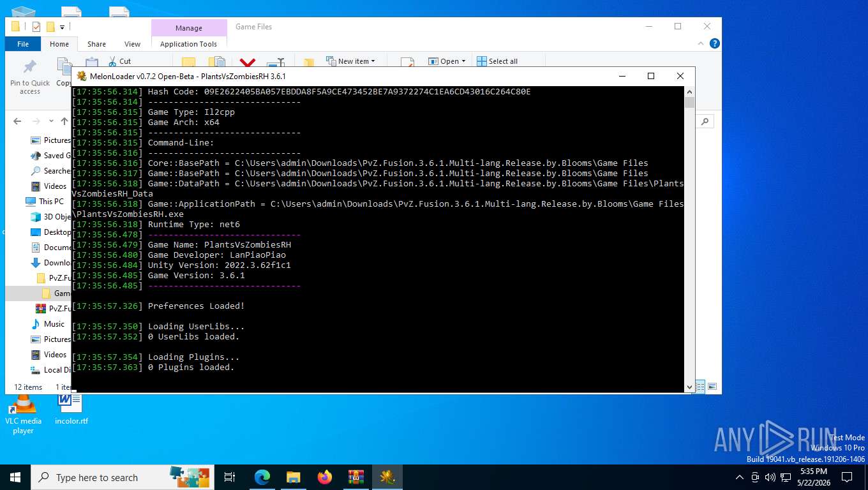Click the New folder icon in Quick Access Toolbar

[x=50, y=27]
